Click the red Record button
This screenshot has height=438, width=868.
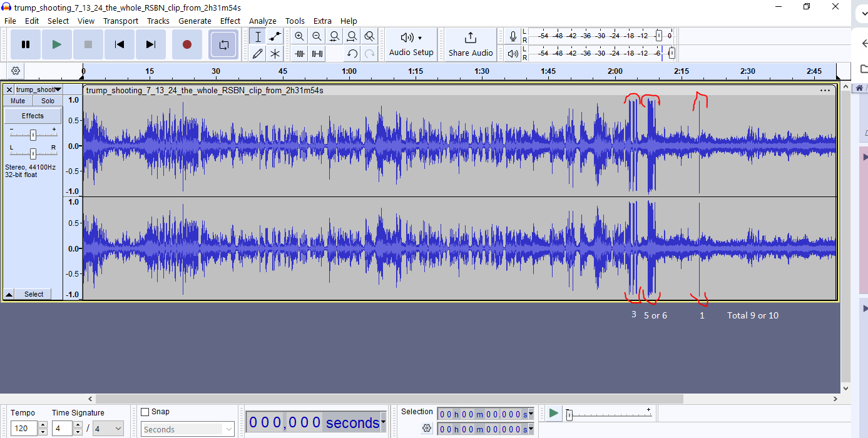(x=186, y=44)
